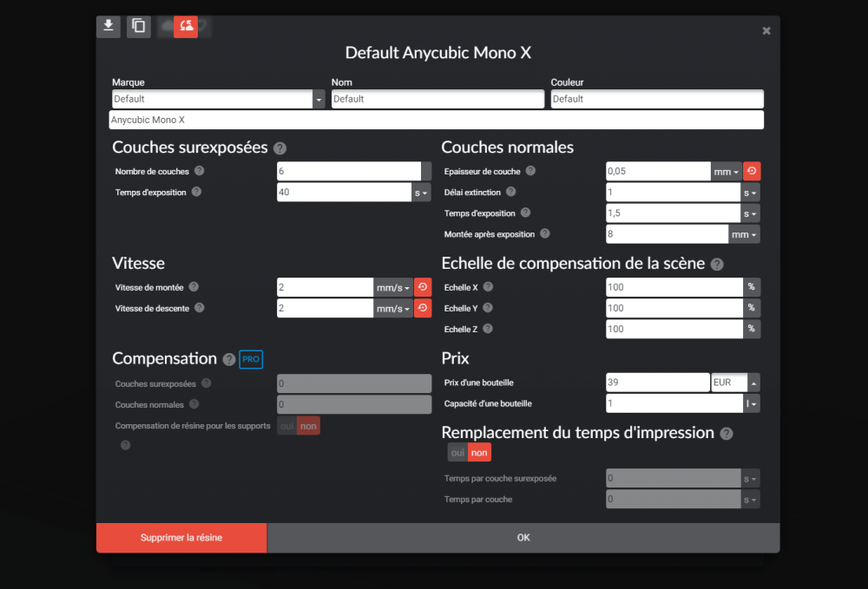The height and width of the screenshot is (589, 868).
Task: Open litre unit dropdown for bottle capacity
Action: tap(751, 403)
